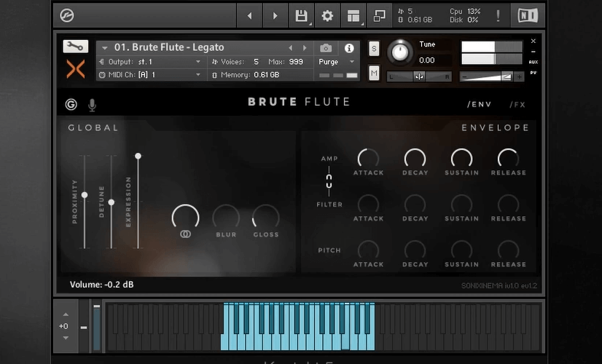The width and height of the screenshot is (602, 364).
Task: Click the Tune value 0.00 field
Action: (427, 60)
